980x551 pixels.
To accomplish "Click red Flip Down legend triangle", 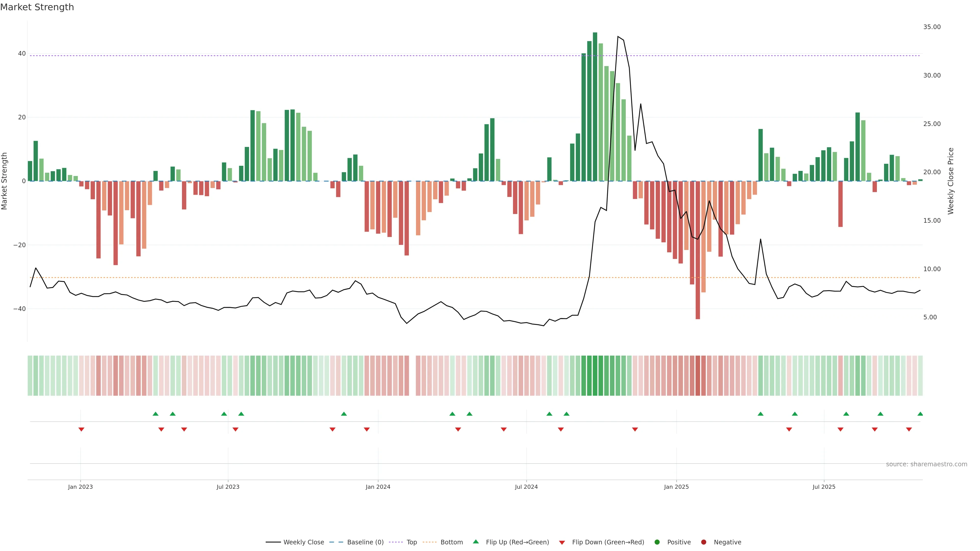I will [x=562, y=543].
